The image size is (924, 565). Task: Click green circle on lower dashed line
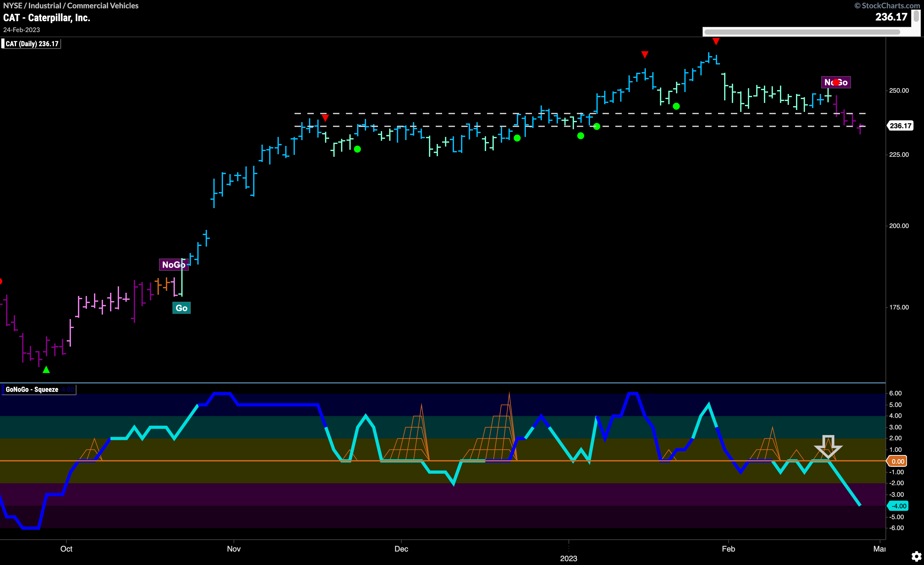coord(597,127)
